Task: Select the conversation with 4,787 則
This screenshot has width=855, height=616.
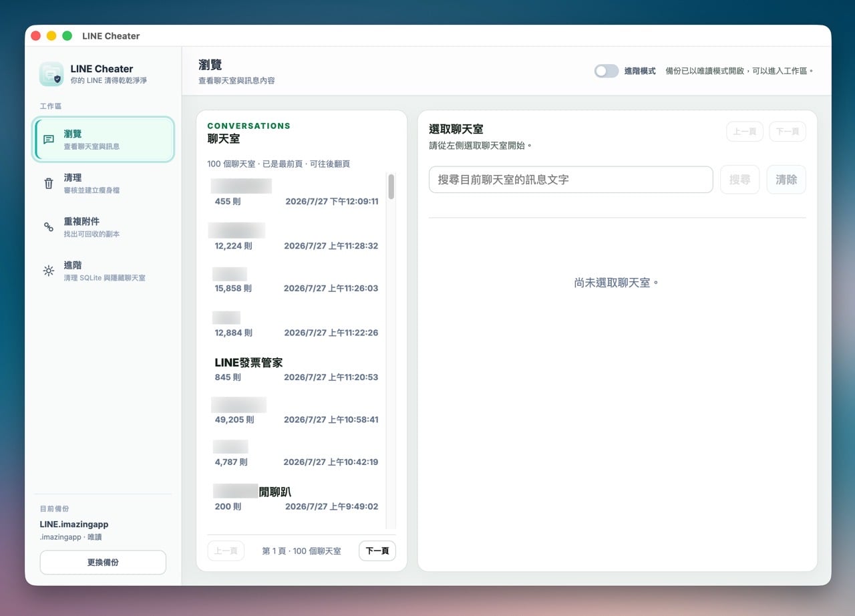Action: coord(296,454)
